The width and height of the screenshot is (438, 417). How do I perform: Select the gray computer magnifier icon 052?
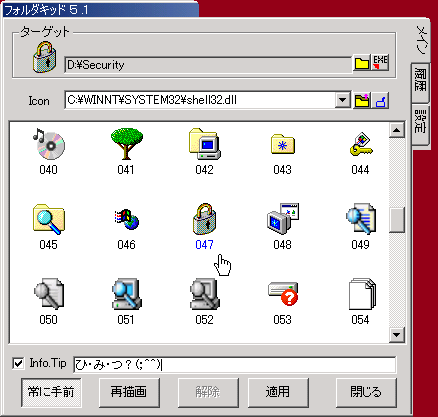pos(205,294)
